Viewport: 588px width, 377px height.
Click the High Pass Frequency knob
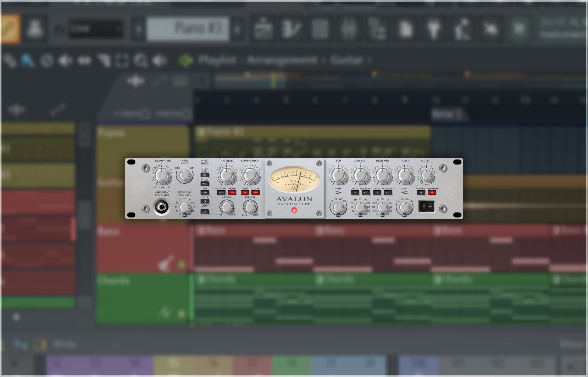184,207
